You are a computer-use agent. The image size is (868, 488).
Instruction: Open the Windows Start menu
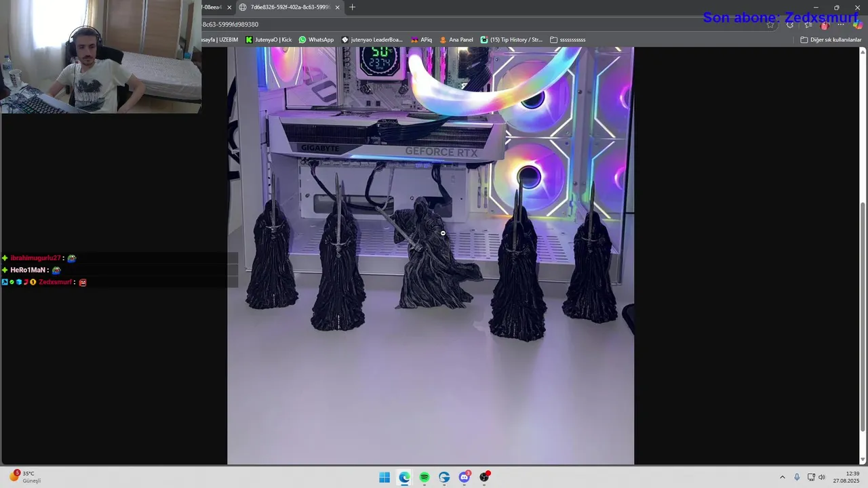click(384, 477)
